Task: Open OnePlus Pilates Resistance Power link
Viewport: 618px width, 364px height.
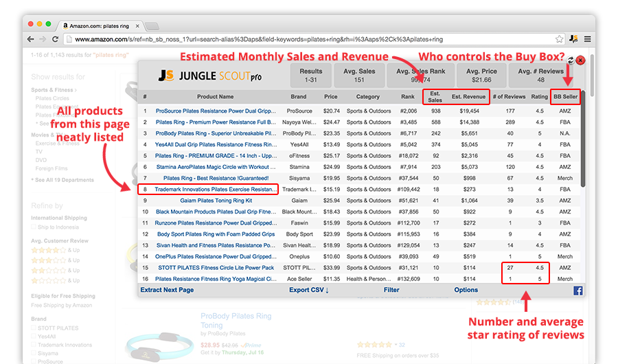Action: [x=216, y=256]
